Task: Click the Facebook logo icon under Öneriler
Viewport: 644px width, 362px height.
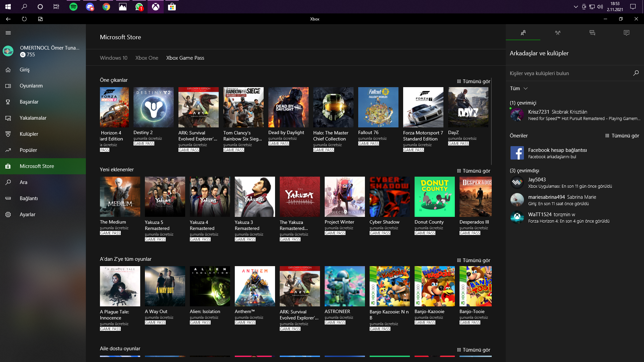Action: click(x=517, y=153)
